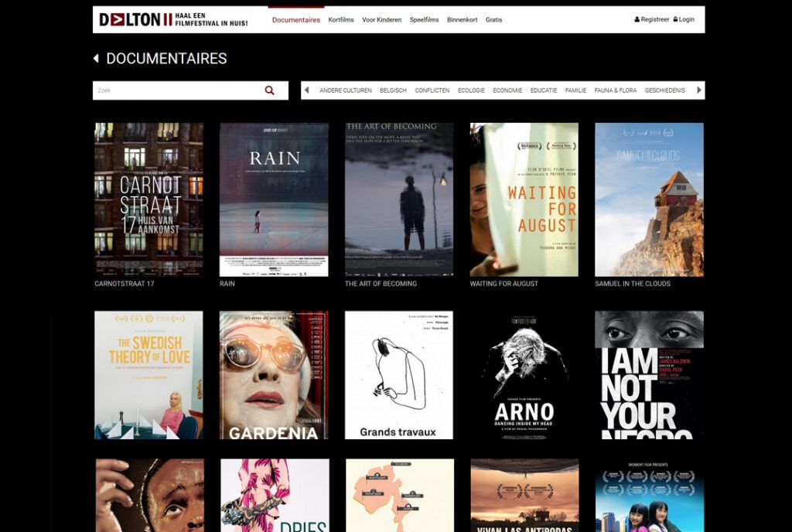Click THE ART OF BECOMING caption
792x532 pixels.
[x=381, y=284]
